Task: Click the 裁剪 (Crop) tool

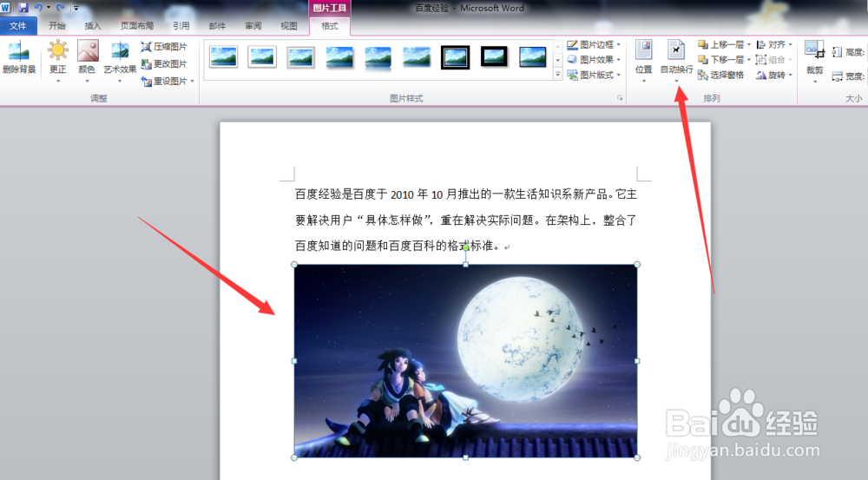Action: click(814, 61)
